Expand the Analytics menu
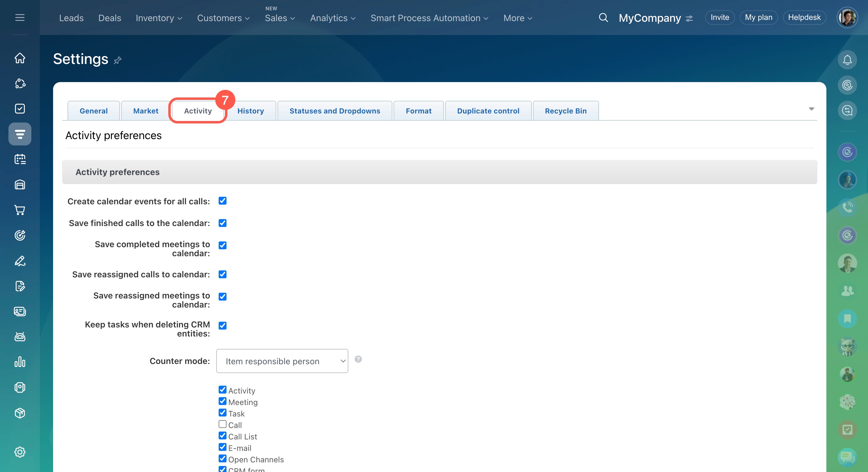868x472 pixels. 333,18
